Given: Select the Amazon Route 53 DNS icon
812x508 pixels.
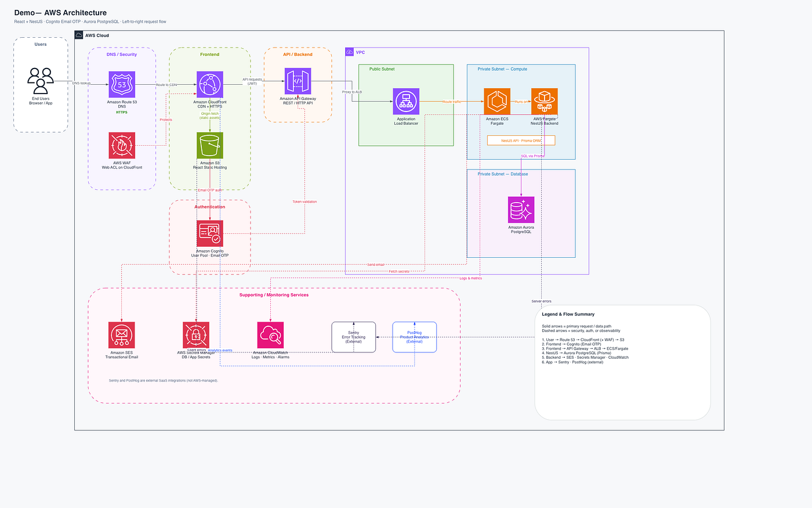Looking at the screenshot, I should (x=122, y=85).
